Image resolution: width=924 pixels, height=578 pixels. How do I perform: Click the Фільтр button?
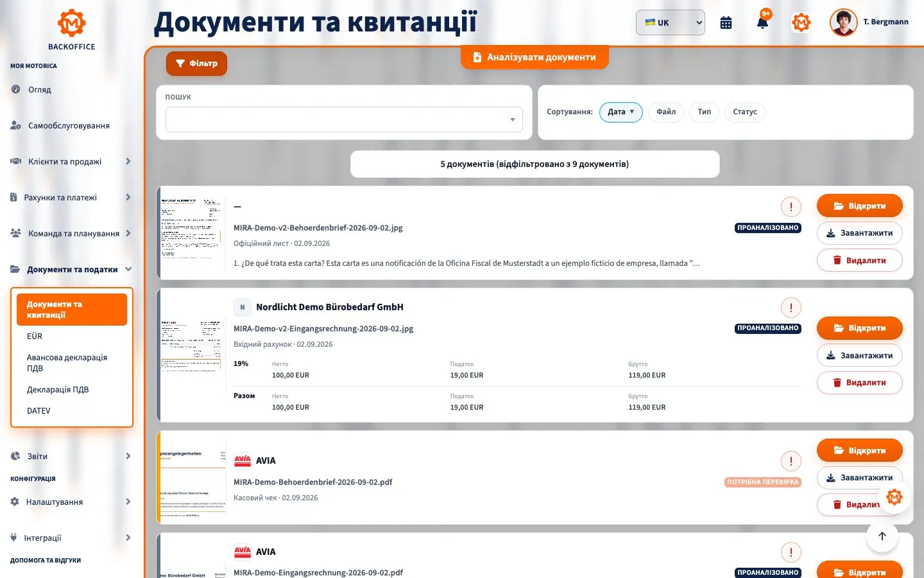click(x=196, y=64)
